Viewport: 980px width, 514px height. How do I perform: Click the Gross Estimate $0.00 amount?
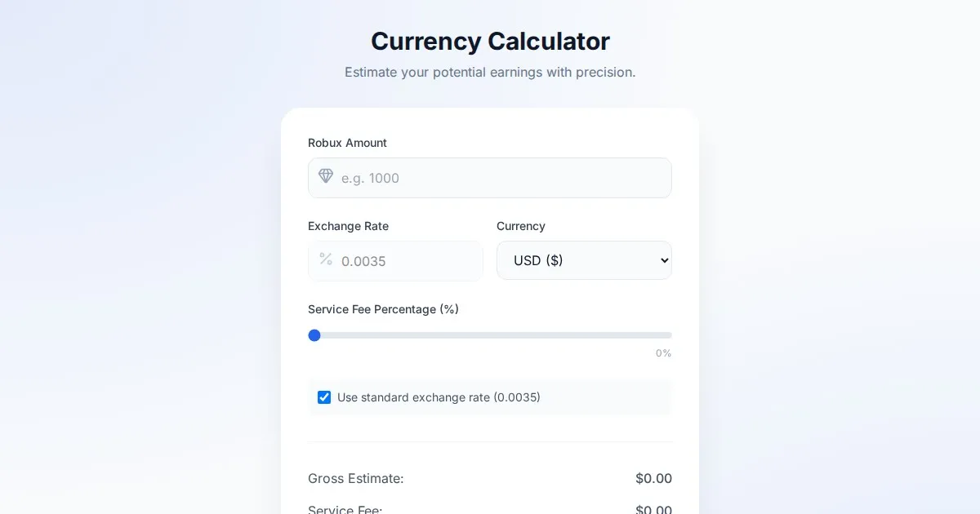pyautogui.click(x=653, y=478)
